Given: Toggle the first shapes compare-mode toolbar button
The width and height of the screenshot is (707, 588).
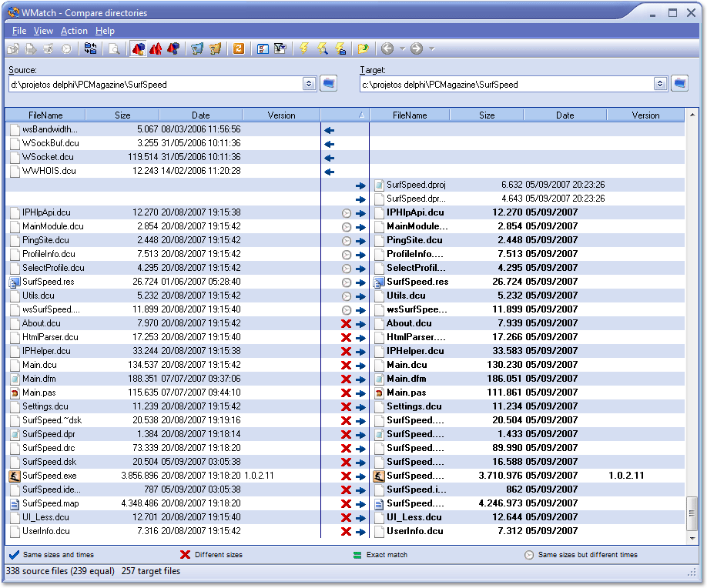Looking at the screenshot, I should click(x=138, y=48).
